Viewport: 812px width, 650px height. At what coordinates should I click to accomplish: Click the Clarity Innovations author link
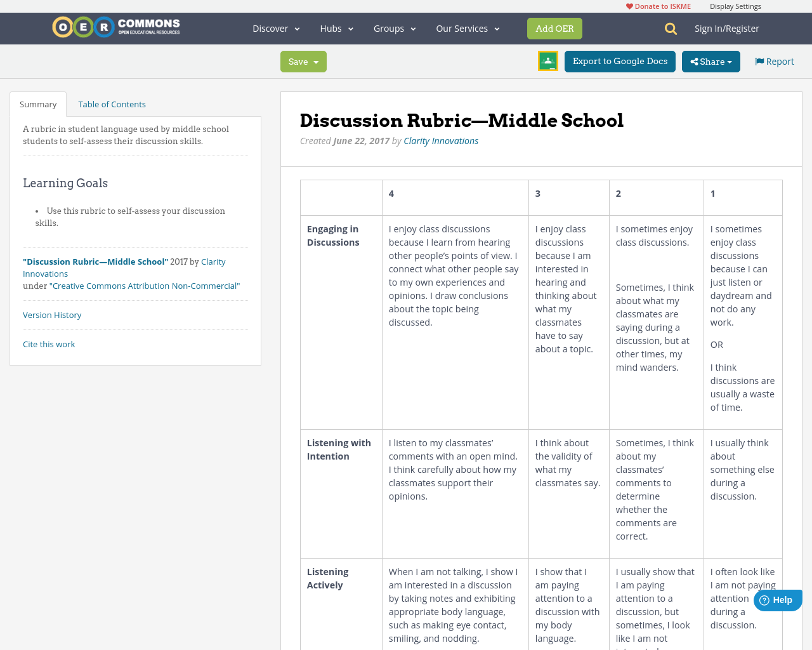(441, 140)
